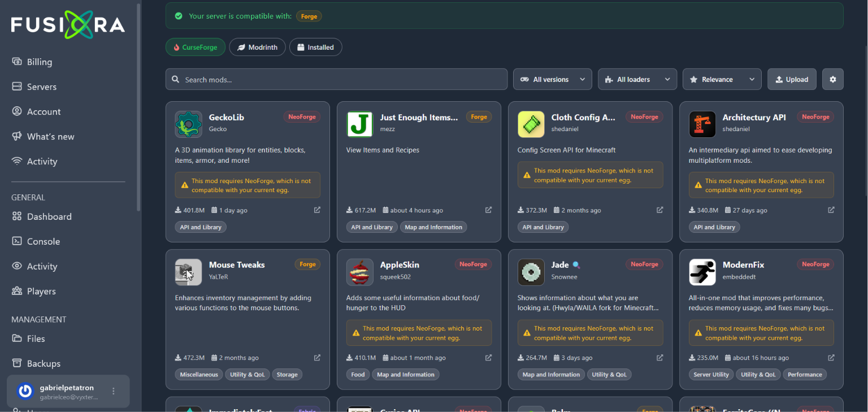Open the Jade external link icon

click(x=659, y=357)
